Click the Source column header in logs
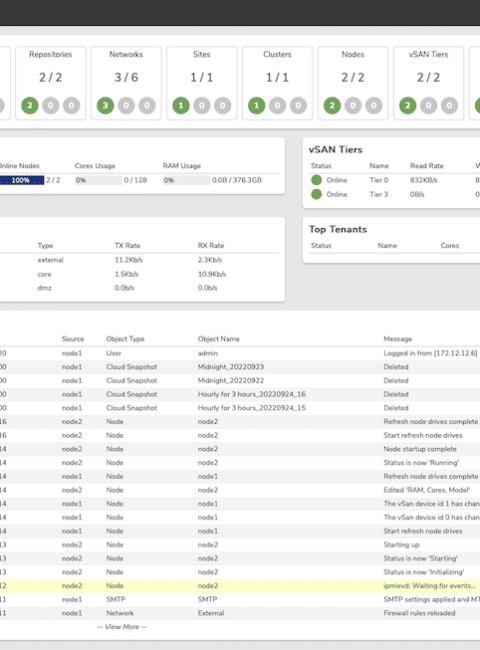This screenshot has height=650, width=480. (x=73, y=339)
